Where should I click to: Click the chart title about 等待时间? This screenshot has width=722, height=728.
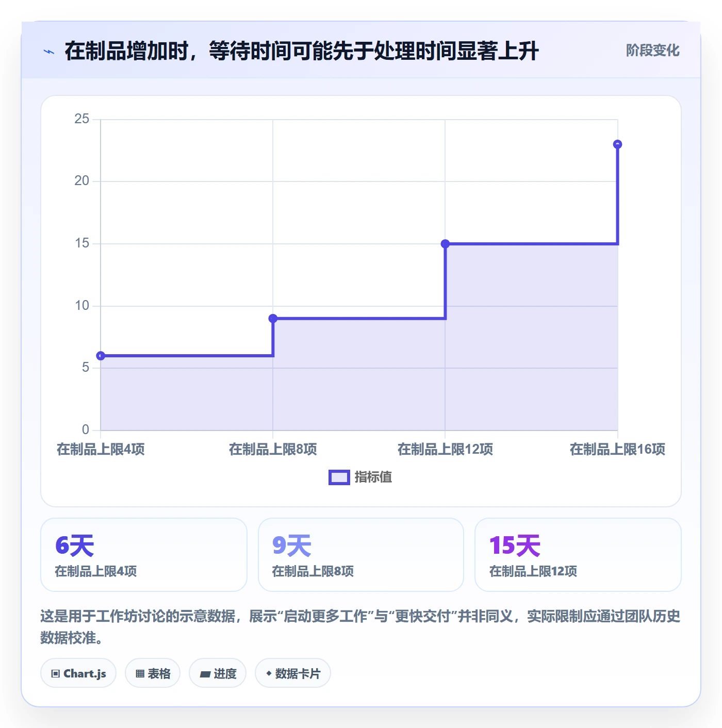[302, 51]
